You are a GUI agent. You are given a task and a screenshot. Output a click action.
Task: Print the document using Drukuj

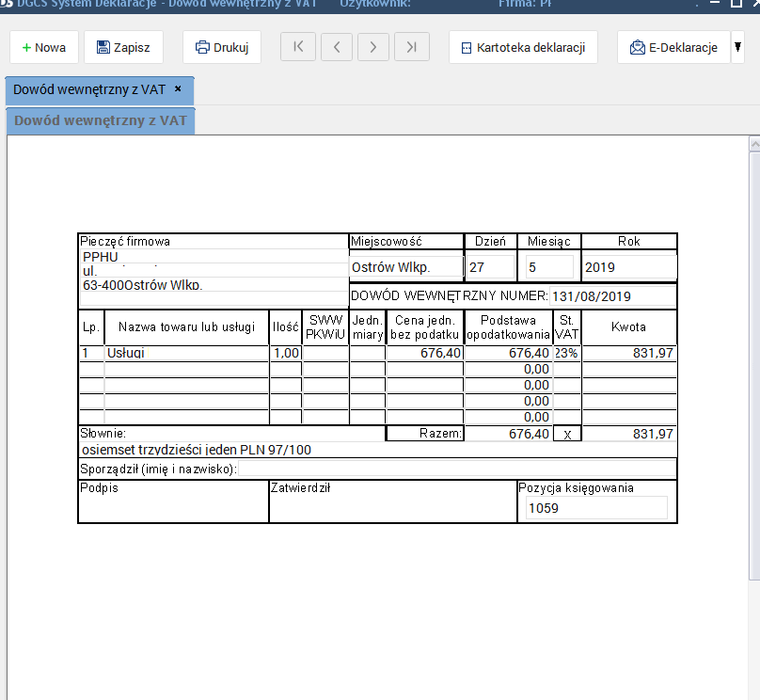(x=221, y=47)
